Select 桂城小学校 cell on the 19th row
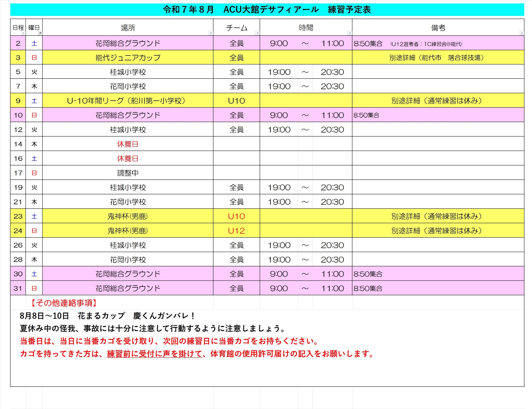532x409 pixels. point(128,187)
